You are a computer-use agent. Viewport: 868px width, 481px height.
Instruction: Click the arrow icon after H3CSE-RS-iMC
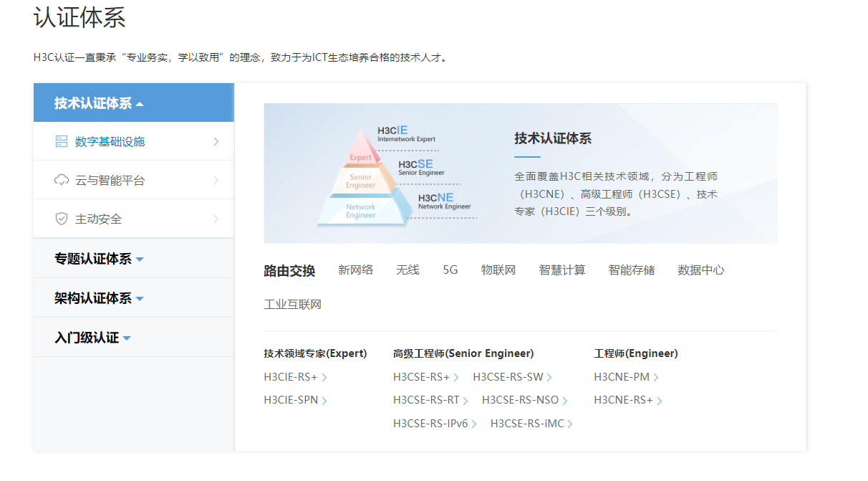pyautogui.click(x=570, y=424)
